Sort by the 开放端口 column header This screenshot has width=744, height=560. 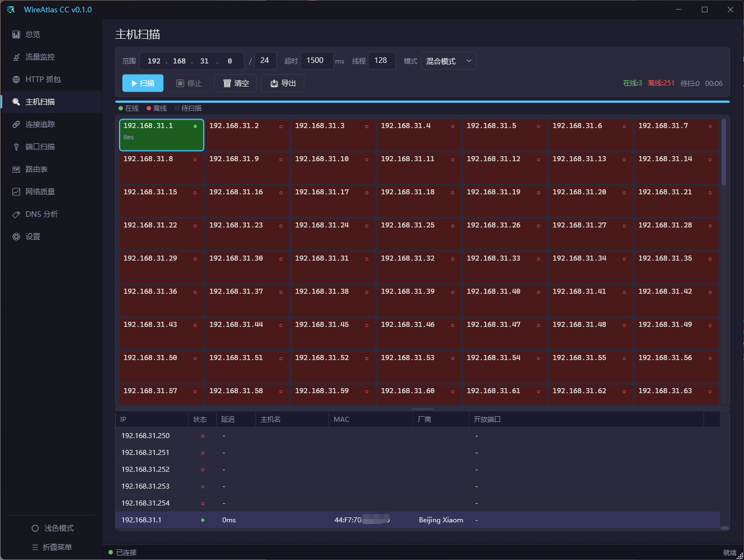click(x=586, y=419)
